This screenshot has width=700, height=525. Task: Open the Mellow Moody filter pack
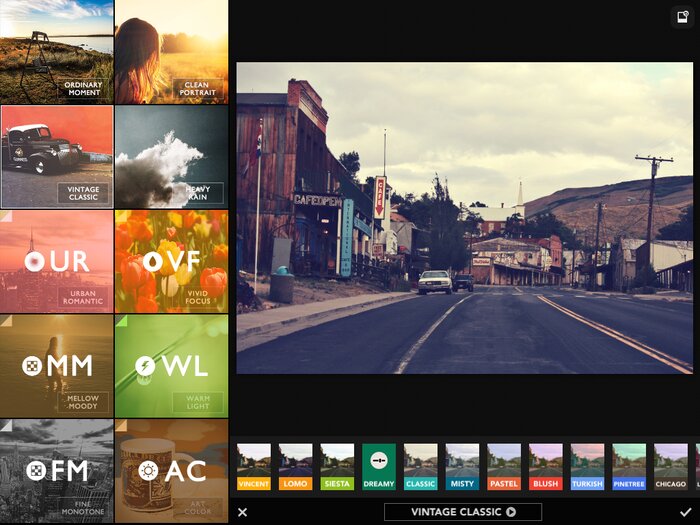(57, 366)
